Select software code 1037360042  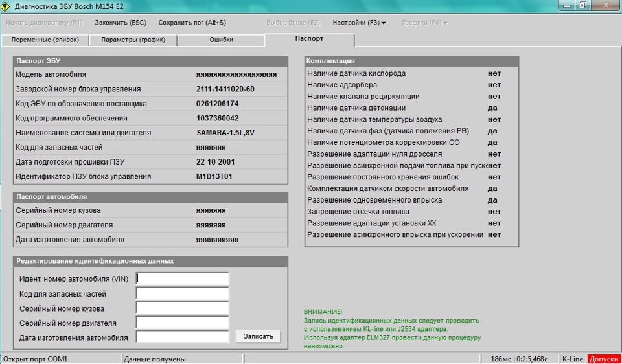coord(218,118)
